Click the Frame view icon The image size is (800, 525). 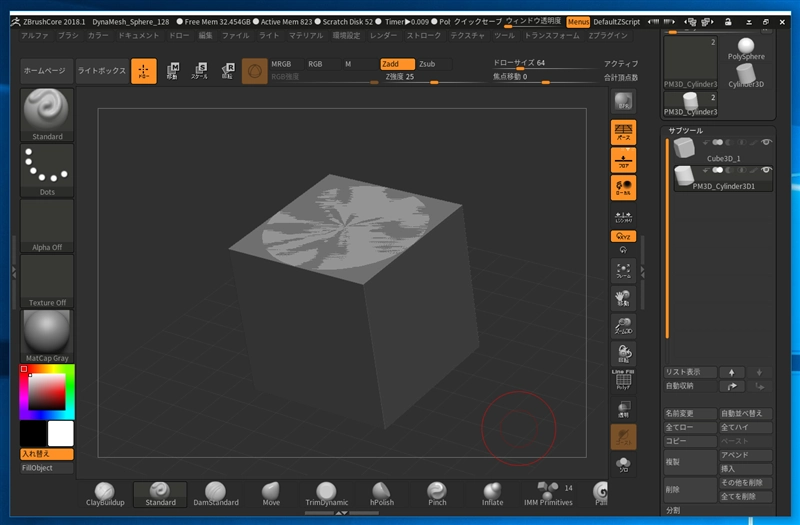(623, 270)
